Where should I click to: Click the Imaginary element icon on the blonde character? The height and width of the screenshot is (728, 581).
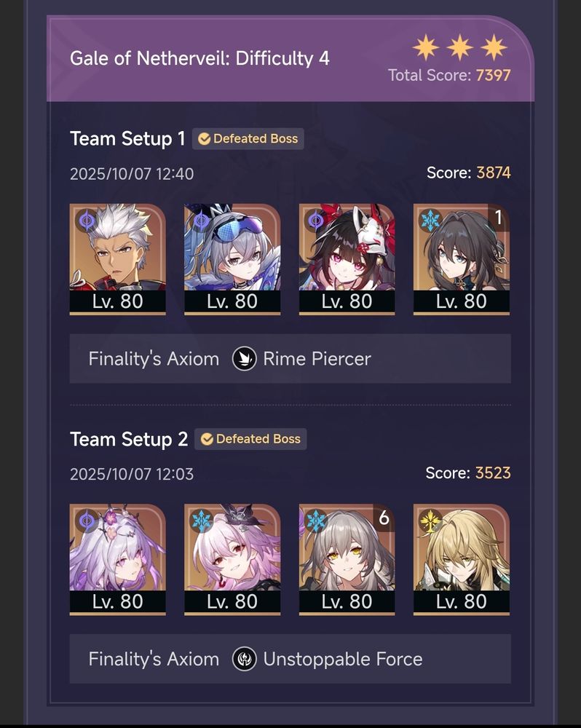click(430, 521)
